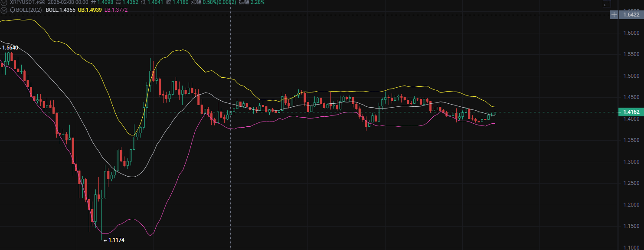Click the 1.2500 price axis label
The width and height of the screenshot is (644, 250).
click(x=631, y=183)
